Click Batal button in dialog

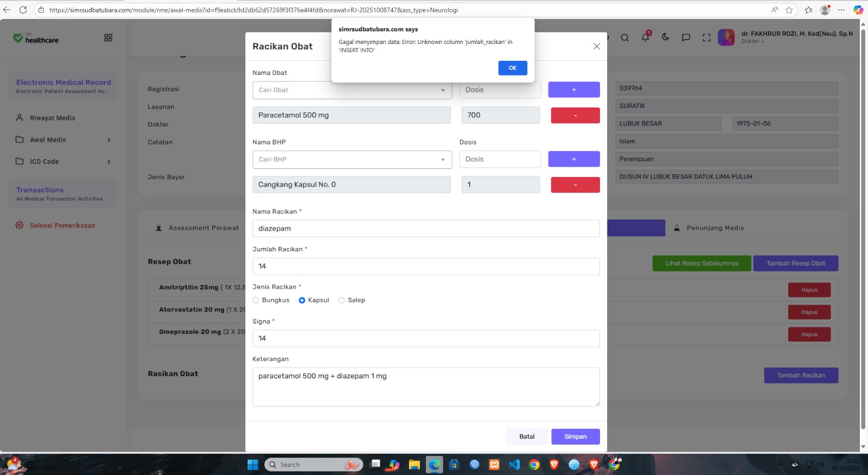click(527, 436)
